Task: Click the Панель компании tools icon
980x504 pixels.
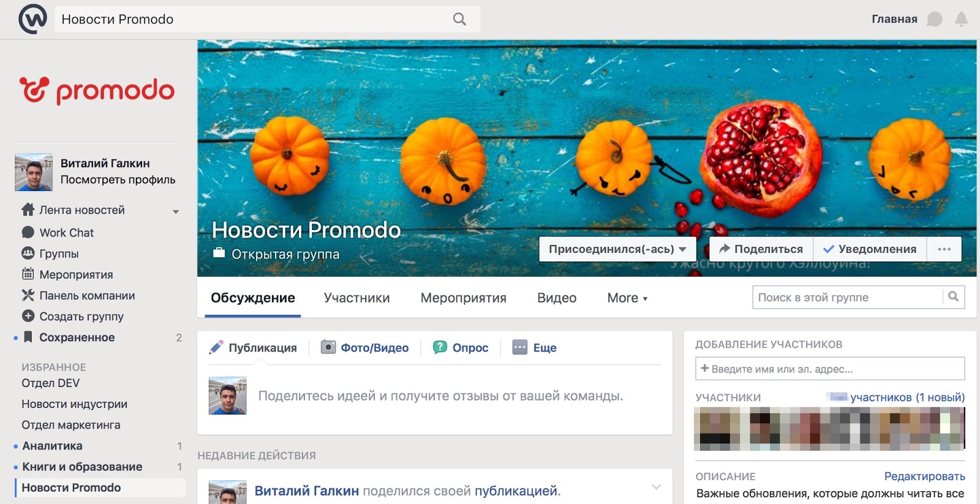Action: (28, 295)
